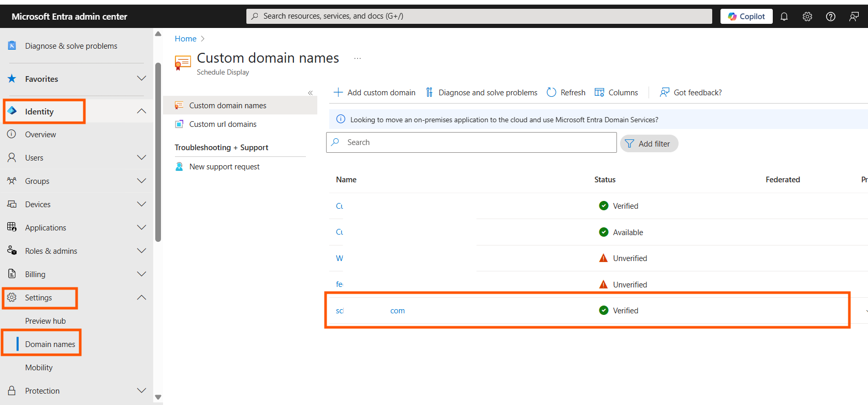Image resolution: width=868 pixels, height=405 pixels.
Task: Select Domain names in sidebar
Action: coord(50,344)
